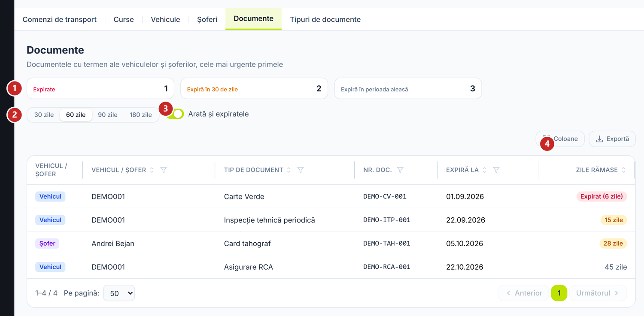Click the expiry date 22.10.2026

coord(465,267)
